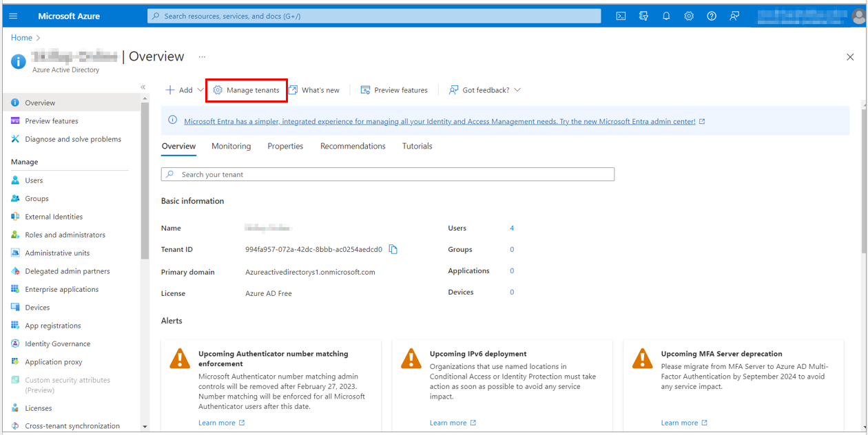Viewport: 868px width, 435px height.
Task: Go to Home via breadcrumb
Action: (x=21, y=38)
